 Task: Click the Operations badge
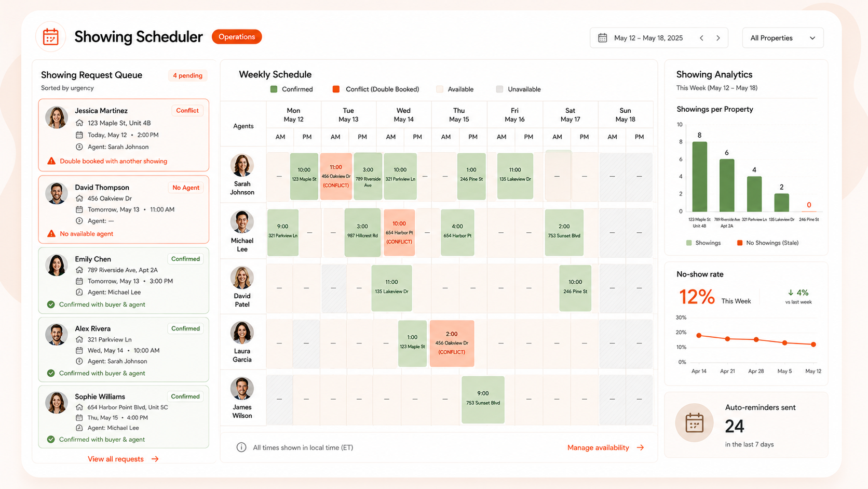pos(237,37)
